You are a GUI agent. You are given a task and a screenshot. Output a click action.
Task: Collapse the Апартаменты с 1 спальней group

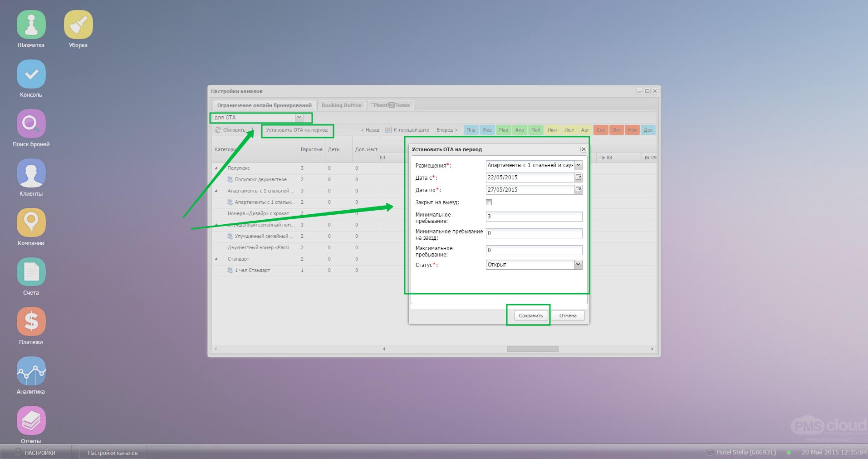tap(216, 191)
